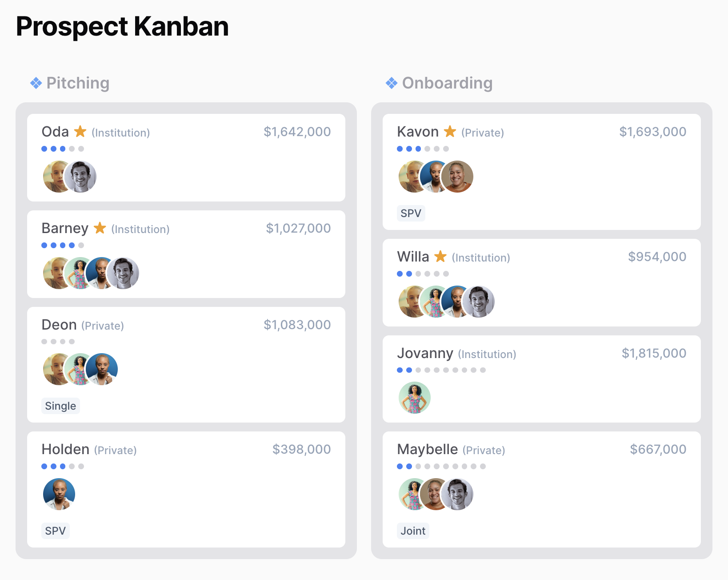
Task: Click the last avatar on Willa's card
Action: 479,302
